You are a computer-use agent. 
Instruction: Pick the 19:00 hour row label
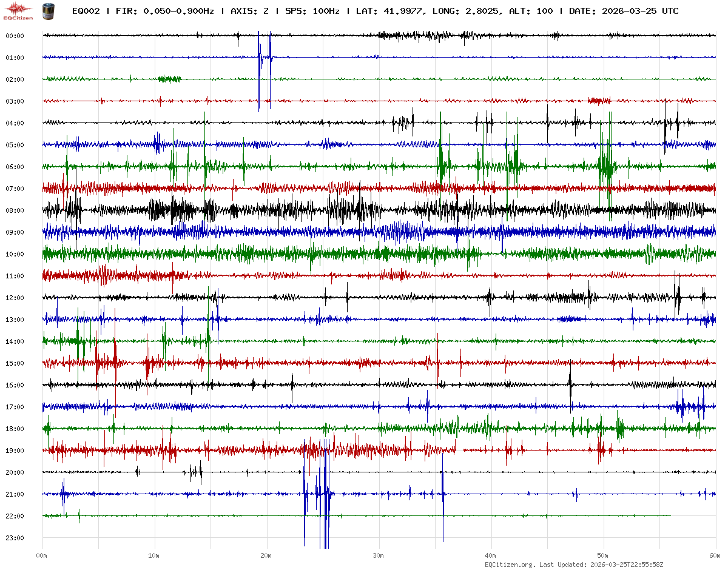point(15,451)
